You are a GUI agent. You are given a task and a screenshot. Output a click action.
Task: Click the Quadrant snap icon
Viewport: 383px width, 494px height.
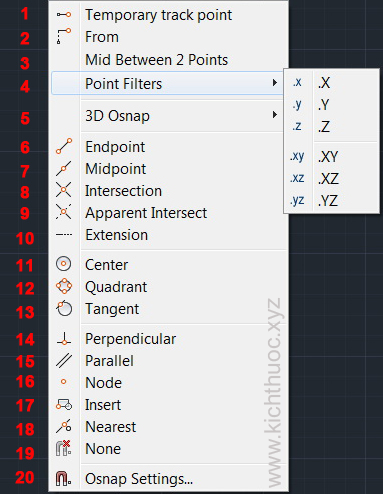(x=64, y=286)
